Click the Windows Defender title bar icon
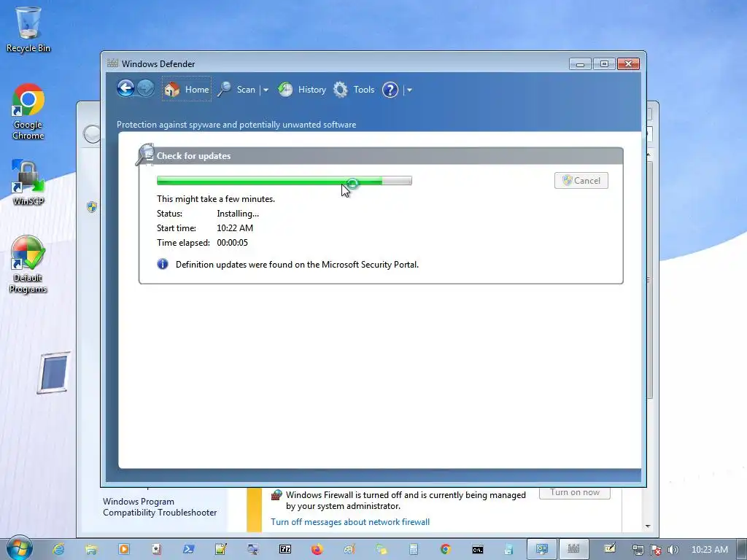The image size is (747, 560). click(x=113, y=63)
